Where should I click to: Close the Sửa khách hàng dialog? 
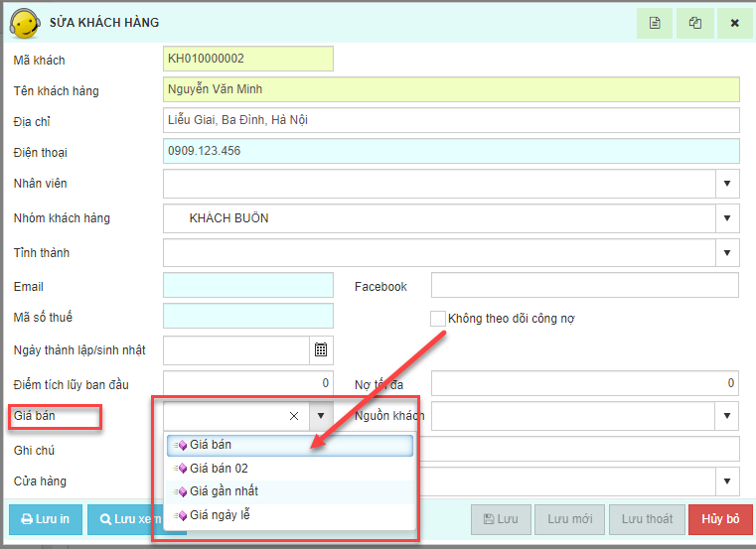click(x=734, y=23)
